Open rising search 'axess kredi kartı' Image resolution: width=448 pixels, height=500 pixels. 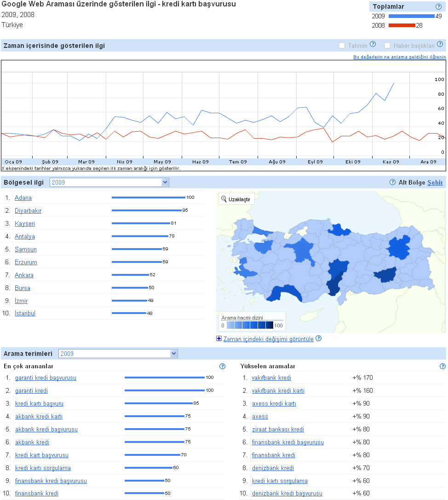(x=274, y=404)
